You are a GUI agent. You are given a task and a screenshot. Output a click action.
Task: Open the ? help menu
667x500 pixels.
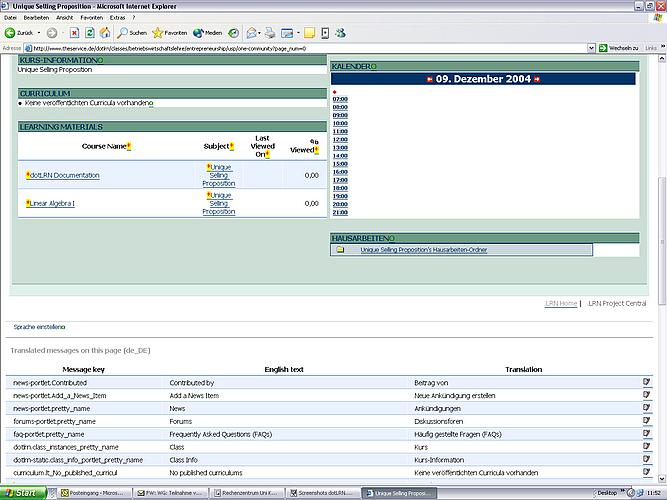pyautogui.click(x=134, y=18)
